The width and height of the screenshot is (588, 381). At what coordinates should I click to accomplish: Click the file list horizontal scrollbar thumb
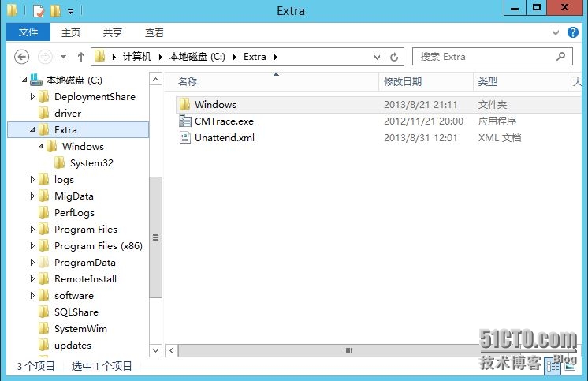[348, 350]
